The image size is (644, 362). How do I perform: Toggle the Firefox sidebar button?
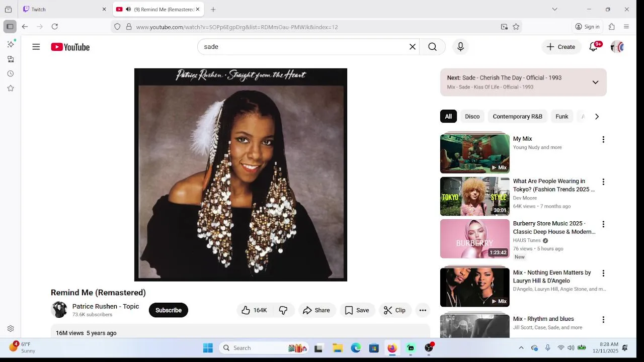10,27
